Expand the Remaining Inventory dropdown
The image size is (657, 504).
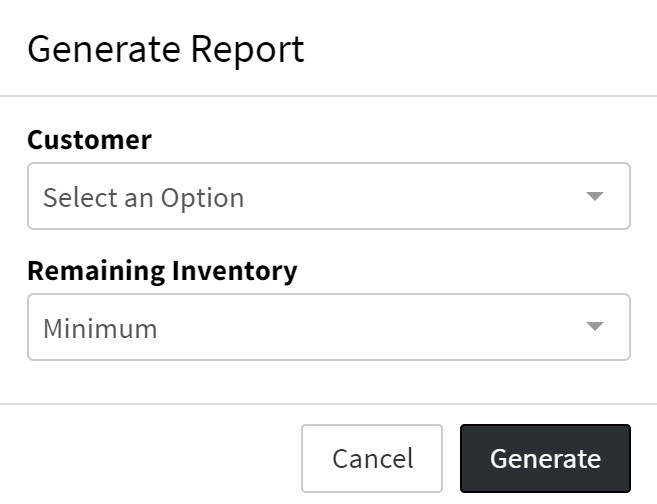tap(328, 327)
